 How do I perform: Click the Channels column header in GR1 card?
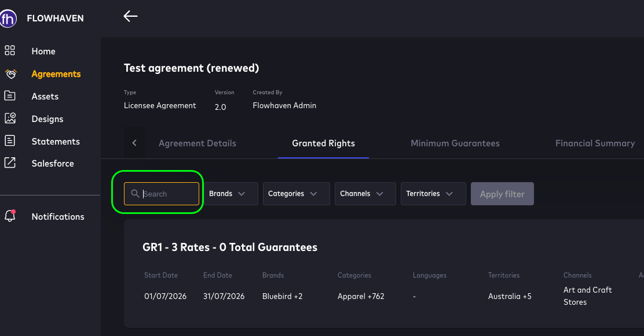point(577,275)
